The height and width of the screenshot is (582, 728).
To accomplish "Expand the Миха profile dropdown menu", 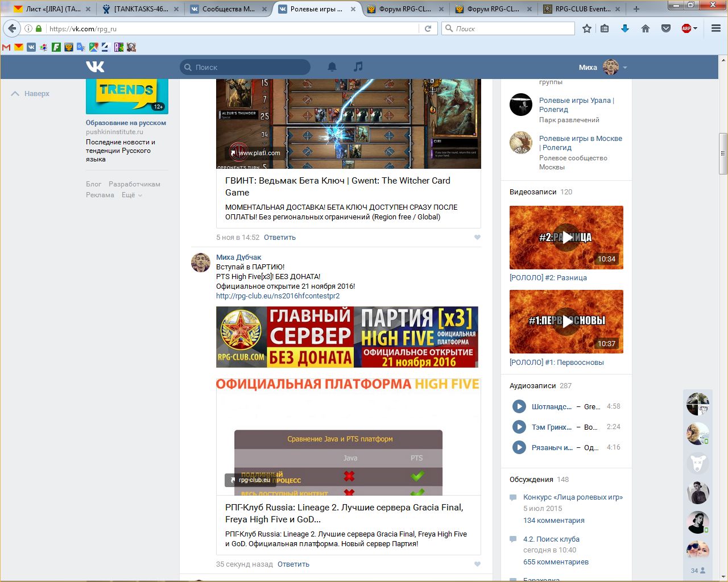I will click(624, 68).
